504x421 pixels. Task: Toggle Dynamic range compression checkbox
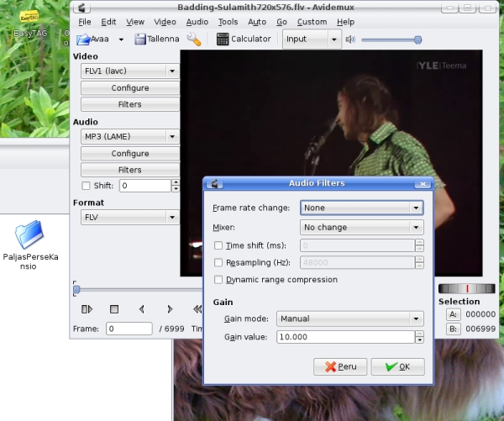click(x=218, y=280)
